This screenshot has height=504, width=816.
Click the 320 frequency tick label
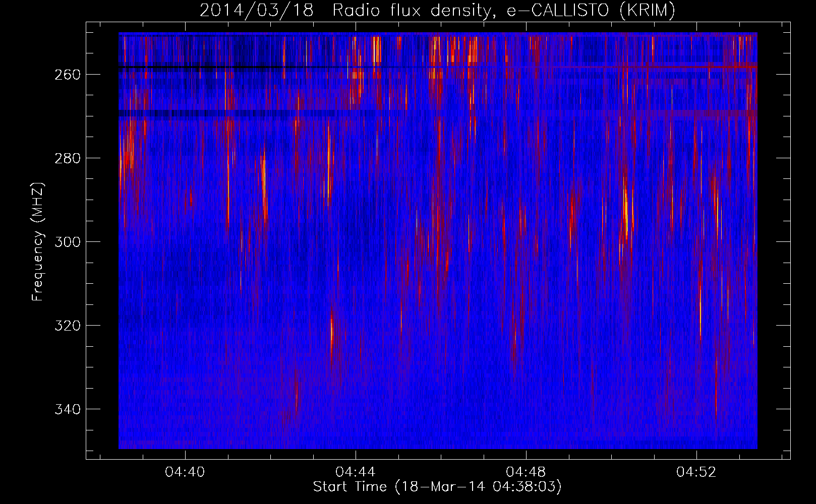point(67,326)
